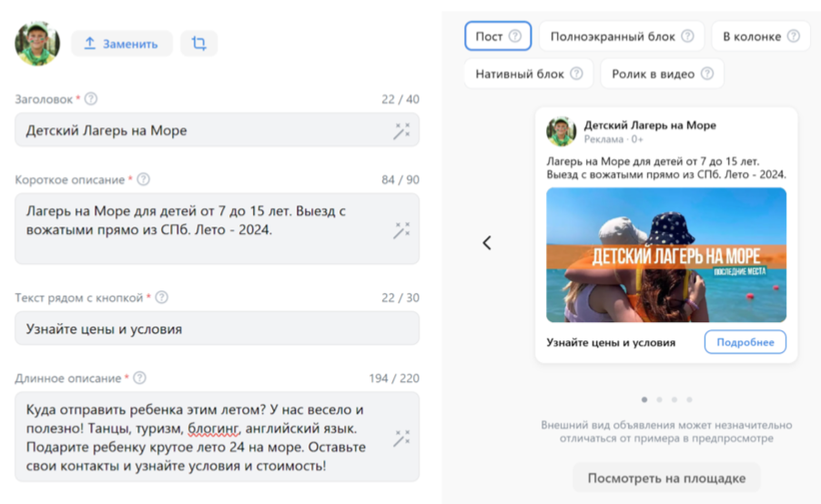
Task: Open help icon on В колонке tab
Action: point(794,35)
